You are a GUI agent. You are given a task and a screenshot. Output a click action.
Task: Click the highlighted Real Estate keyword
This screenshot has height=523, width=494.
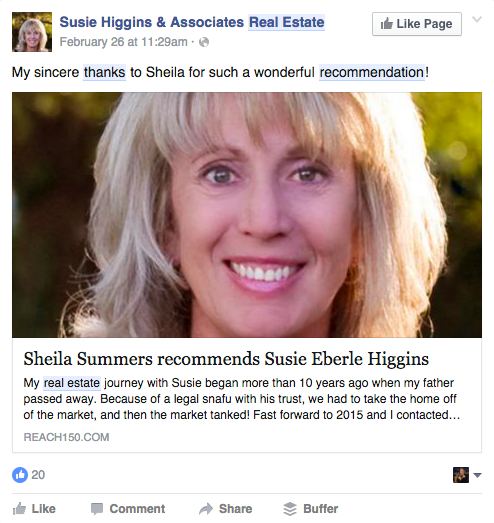pyautogui.click(x=287, y=22)
